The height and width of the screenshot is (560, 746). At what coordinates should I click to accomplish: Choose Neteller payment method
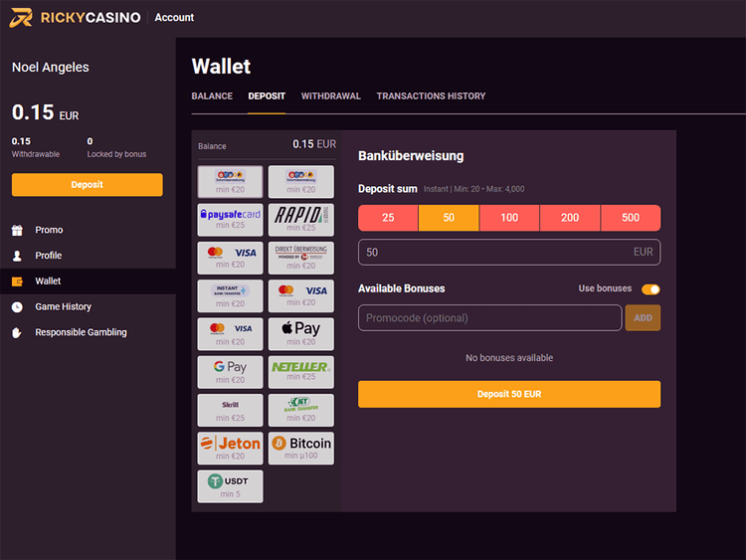tap(301, 372)
